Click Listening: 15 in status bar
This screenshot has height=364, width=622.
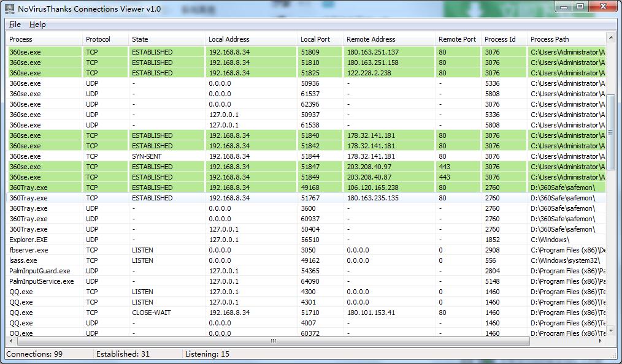207,354
